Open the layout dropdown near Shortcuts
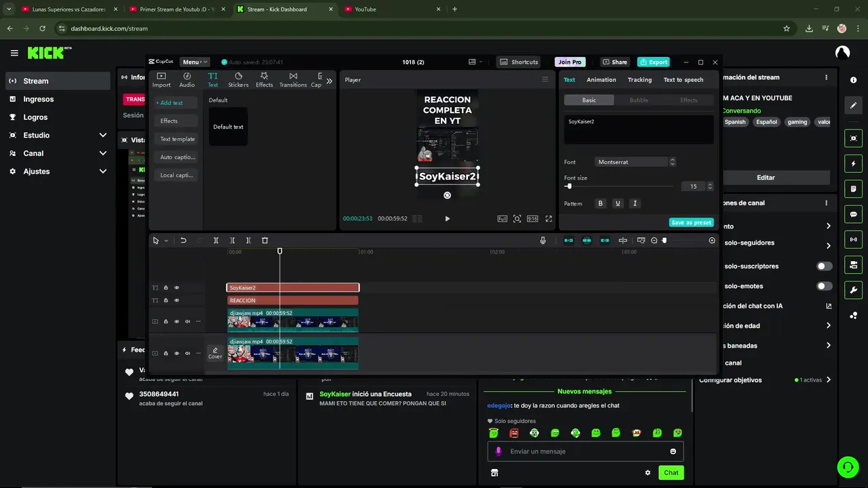The image size is (868, 488). pyautogui.click(x=475, y=62)
